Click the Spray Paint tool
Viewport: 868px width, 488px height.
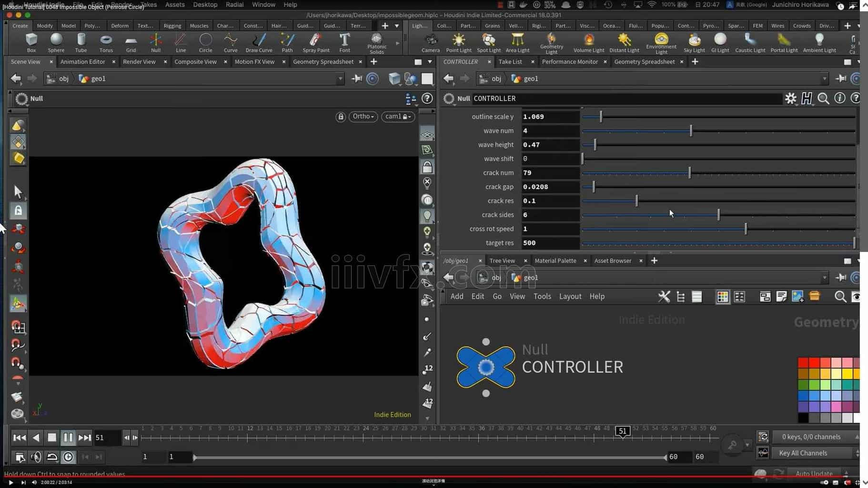click(315, 43)
